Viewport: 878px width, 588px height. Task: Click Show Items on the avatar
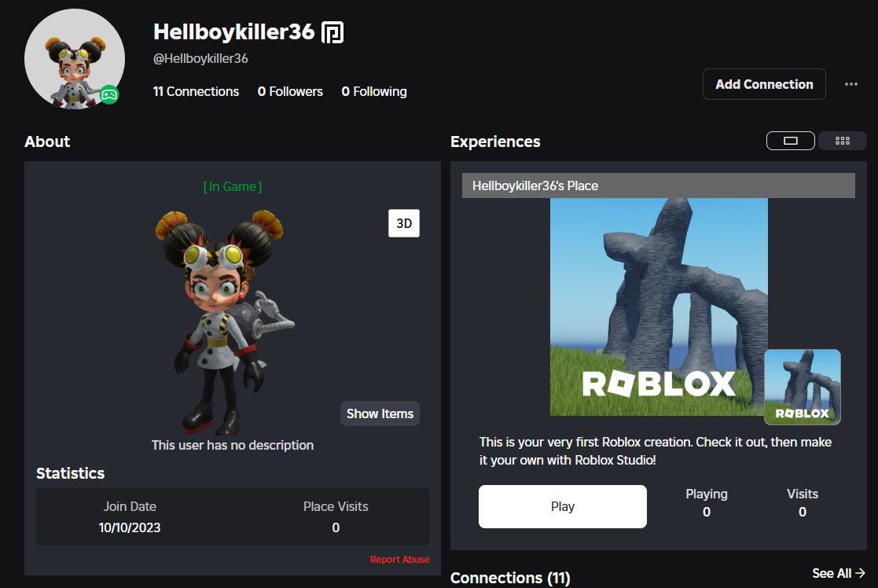[x=380, y=413]
